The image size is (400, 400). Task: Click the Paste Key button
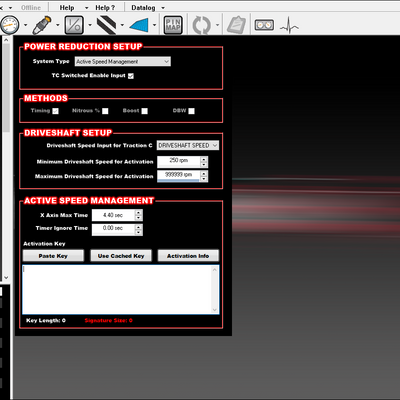click(x=53, y=256)
